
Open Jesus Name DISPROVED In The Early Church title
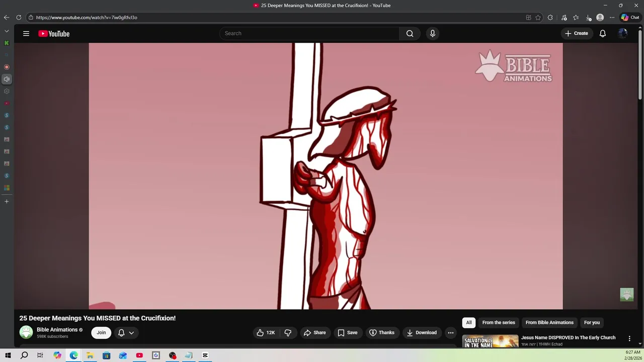568,338
